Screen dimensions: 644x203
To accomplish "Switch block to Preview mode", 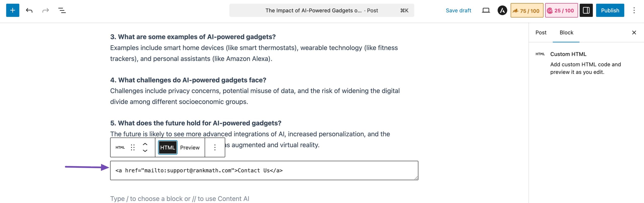I will [190, 148].
